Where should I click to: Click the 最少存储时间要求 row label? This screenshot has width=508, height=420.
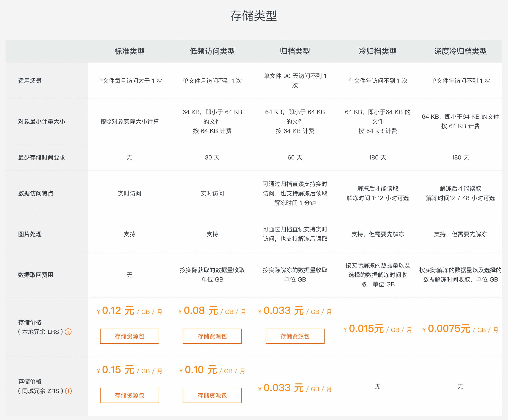pos(42,158)
